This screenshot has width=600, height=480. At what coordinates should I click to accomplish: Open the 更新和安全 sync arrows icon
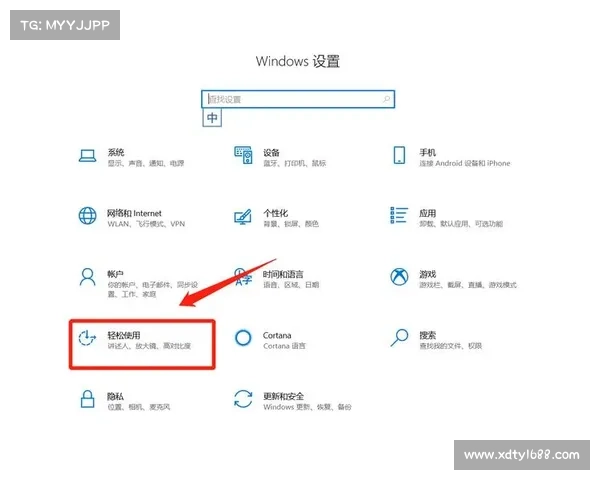[x=243, y=399]
